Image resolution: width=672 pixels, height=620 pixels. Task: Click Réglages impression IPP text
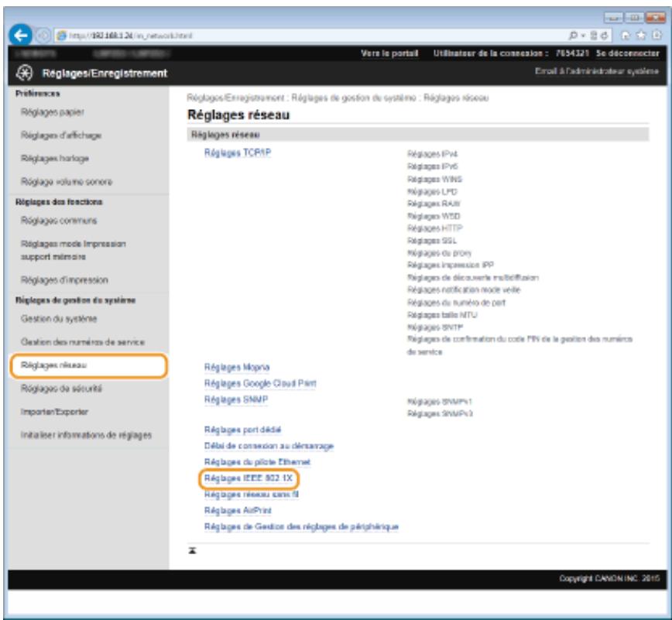(x=450, y=265)
